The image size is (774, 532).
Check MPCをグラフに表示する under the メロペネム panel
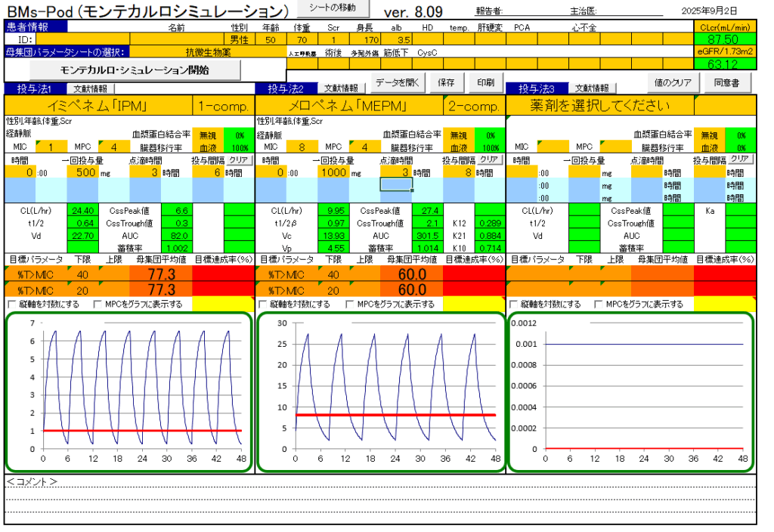tap(348, 305)
